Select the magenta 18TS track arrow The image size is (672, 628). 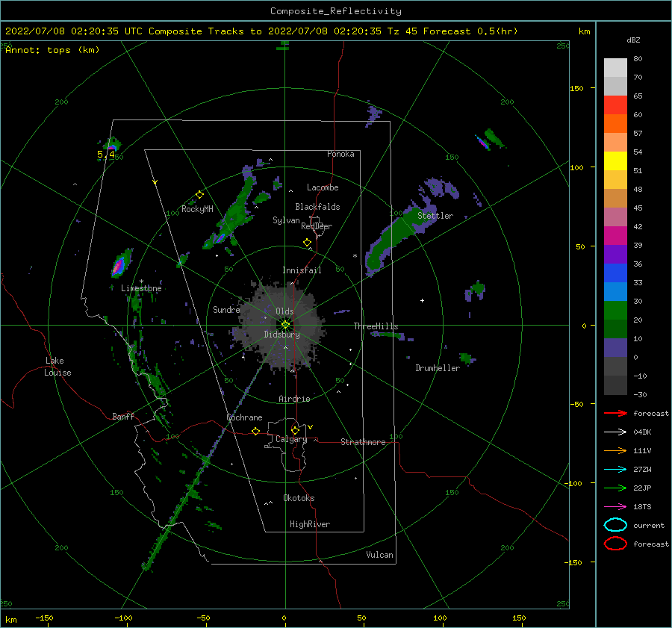[x=615, y=507]
